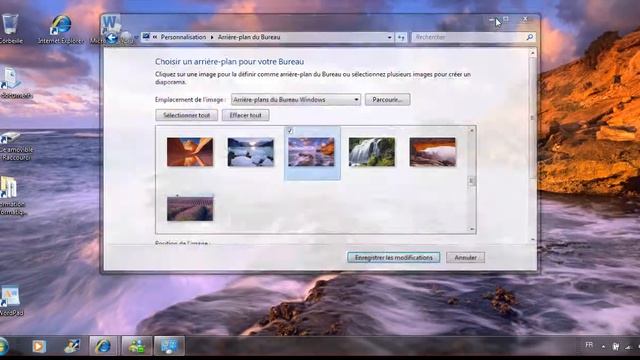The width and height of the screenshot is (640, 360).
Task: Click the window's main scroll-down arrow
Action: (x=532, y=240)
